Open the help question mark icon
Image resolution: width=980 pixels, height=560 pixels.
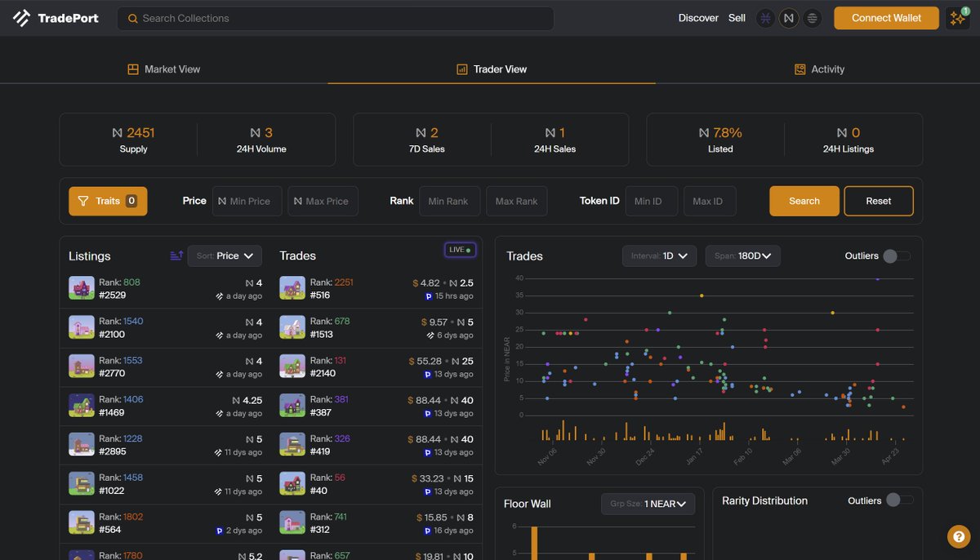click(x=957, y=536)
